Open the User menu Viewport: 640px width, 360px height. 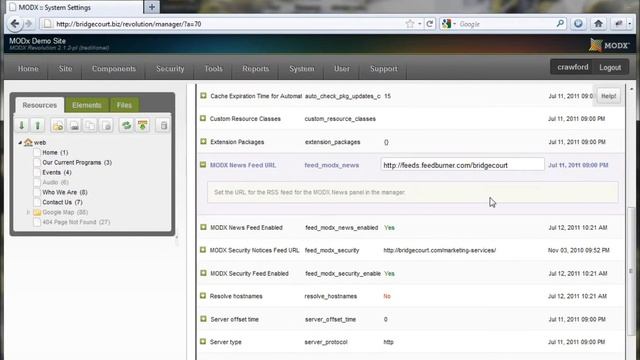342,69
